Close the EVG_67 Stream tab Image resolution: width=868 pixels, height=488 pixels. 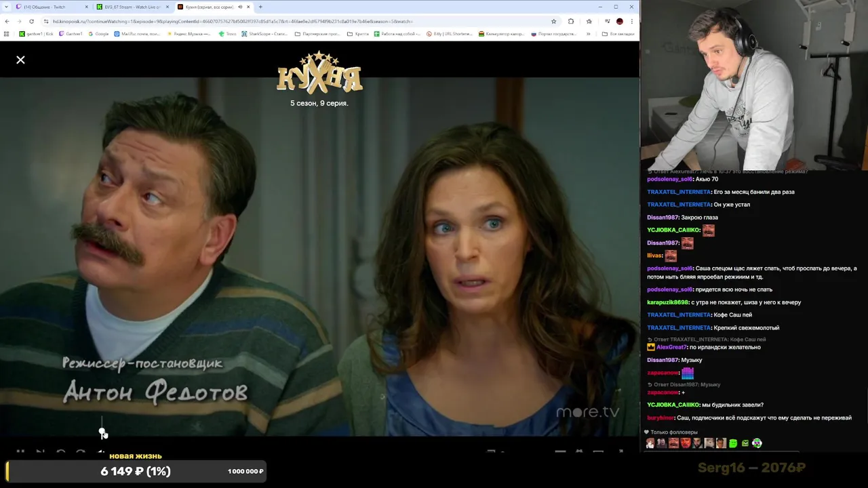pyautogui.click(x=167, y=7)
